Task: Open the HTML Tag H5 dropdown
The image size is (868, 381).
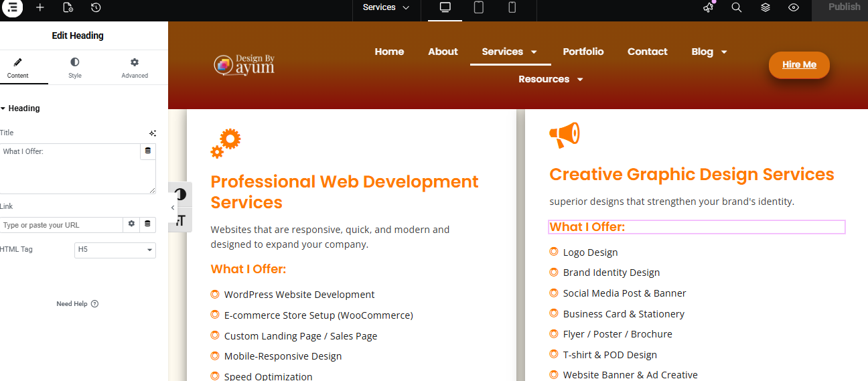Action: click(115, 250)
